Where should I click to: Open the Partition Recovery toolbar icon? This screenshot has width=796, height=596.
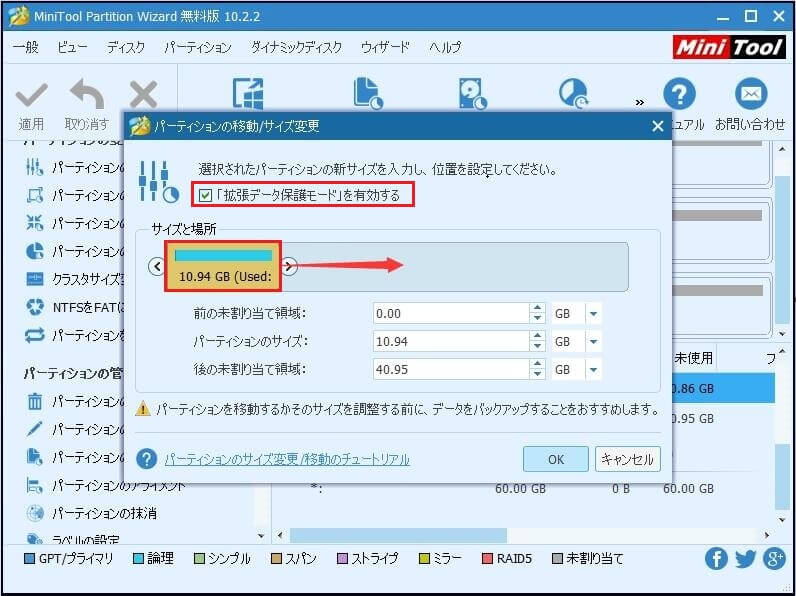tap(574, 93)
